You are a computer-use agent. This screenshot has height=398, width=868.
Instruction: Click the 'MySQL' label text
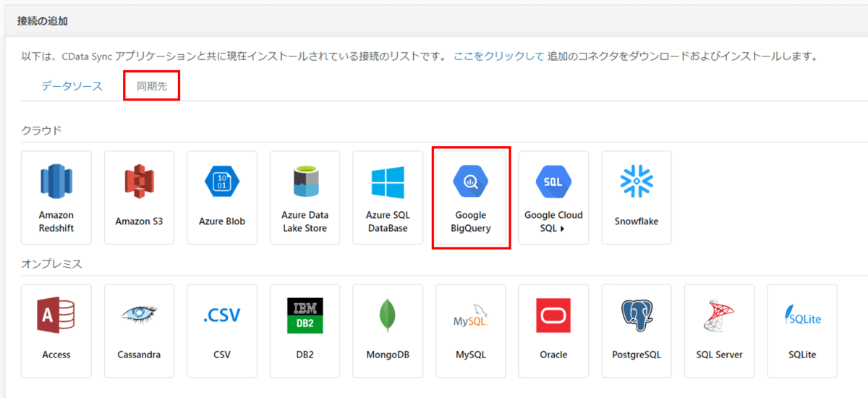pyautogui.click(x=470, y=355)
